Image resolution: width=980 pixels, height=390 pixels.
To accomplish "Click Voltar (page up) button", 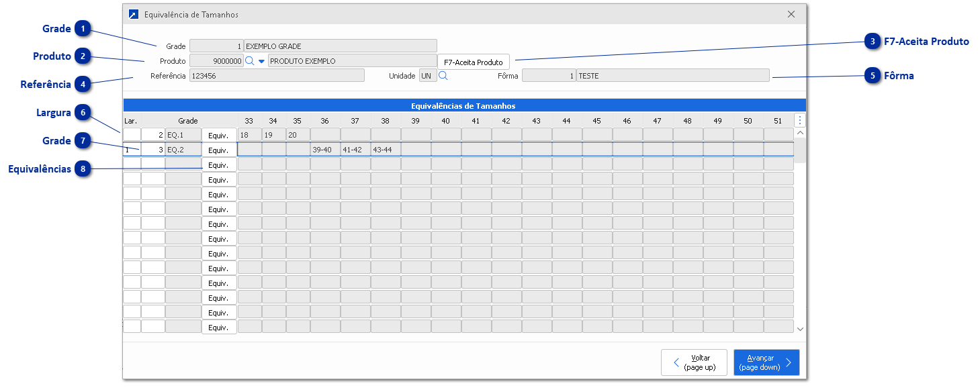I will [x=694, y=362].
